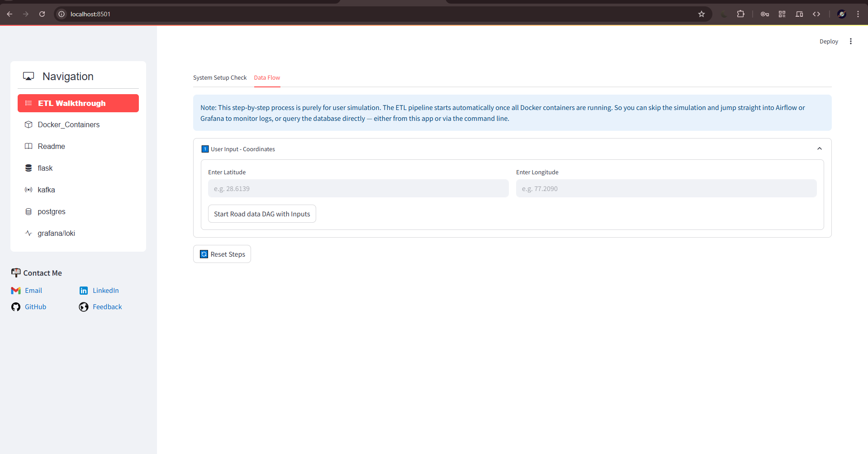Open Streamlit three-dot main menu
This screenshot has width=868, height=454.
[850, 41]
